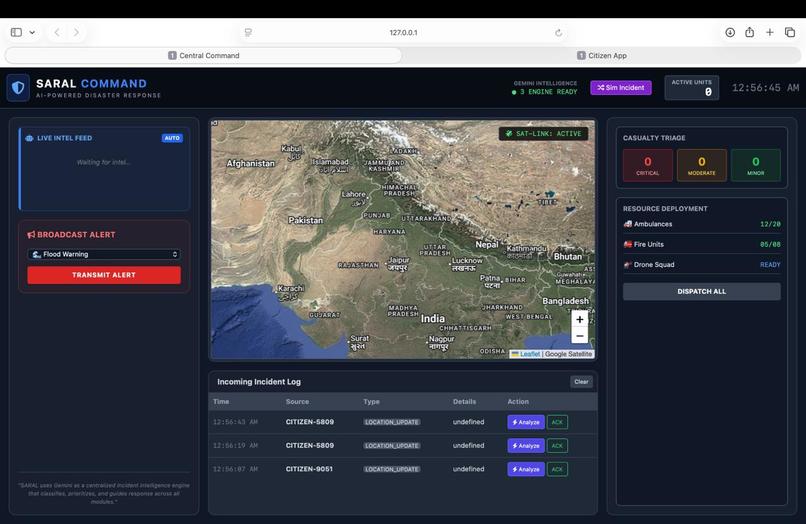Screen dimensions: 806x524
Task: Click the page reader icon in address bar
Action: 248,32
